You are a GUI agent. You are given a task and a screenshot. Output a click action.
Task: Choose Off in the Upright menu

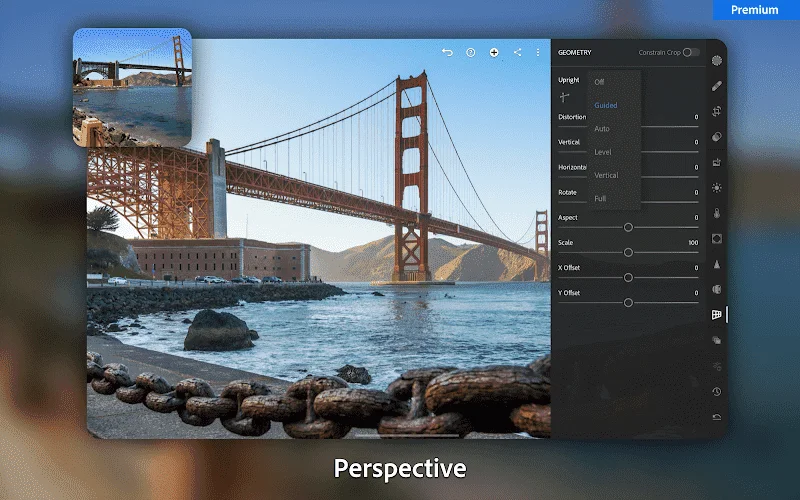pos(599,82)
